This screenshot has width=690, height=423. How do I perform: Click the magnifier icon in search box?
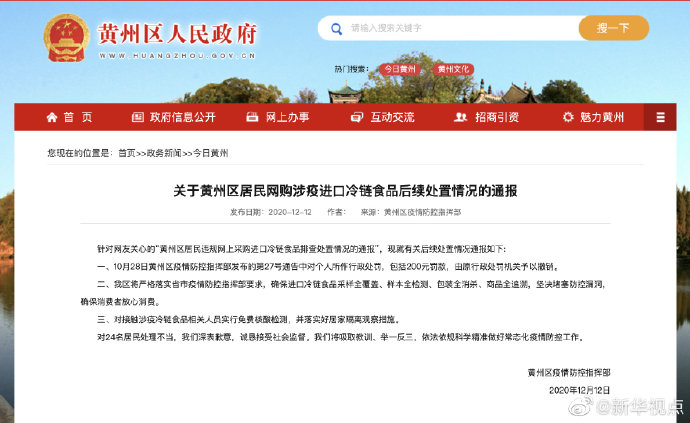click(x=335, y=28)
